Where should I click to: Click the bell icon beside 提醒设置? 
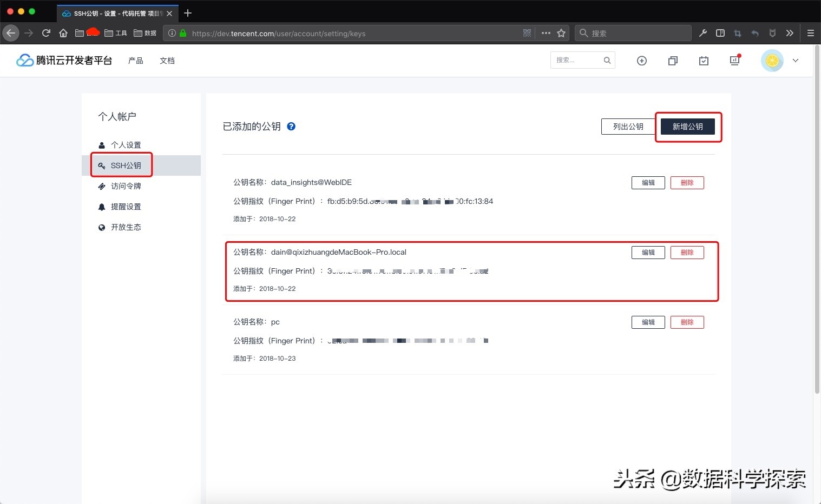click(x=102, y=207)
